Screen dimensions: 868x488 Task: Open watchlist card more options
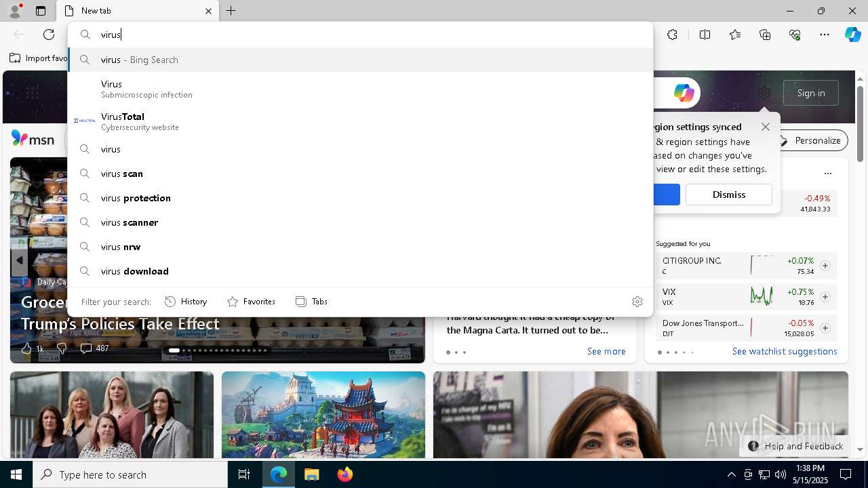click(827, 174)
